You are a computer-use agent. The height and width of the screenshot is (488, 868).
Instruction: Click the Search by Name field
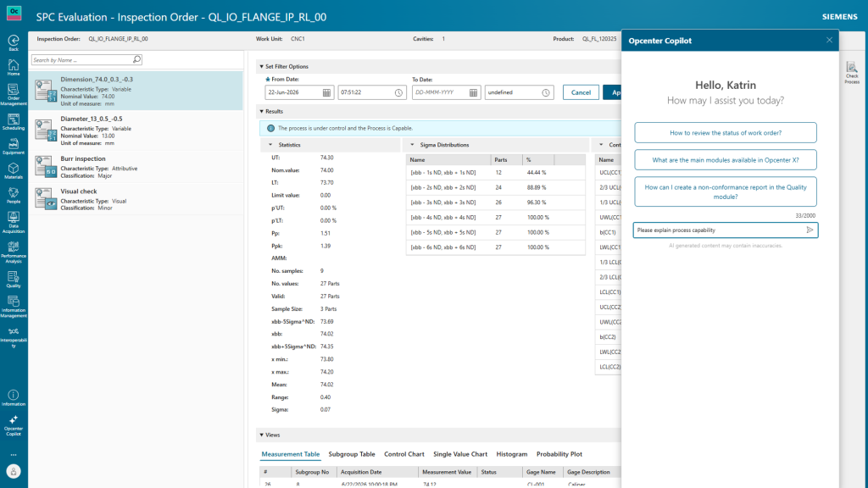81,59
